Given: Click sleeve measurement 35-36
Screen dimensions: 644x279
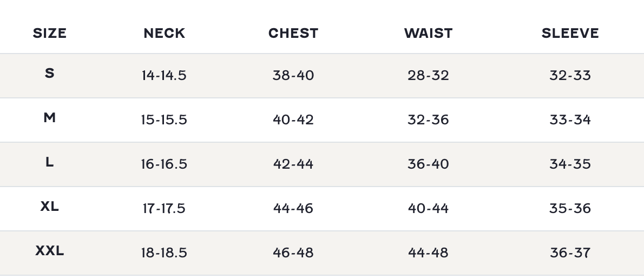Looking at the screenshot, I should coord(570,209).
